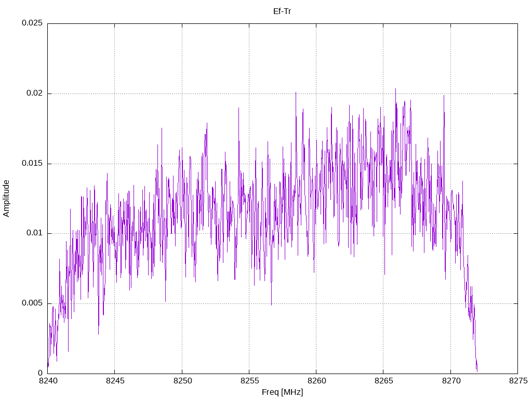Click the x-axis tick label 8240
532x399 pixels.
point(48,381)
